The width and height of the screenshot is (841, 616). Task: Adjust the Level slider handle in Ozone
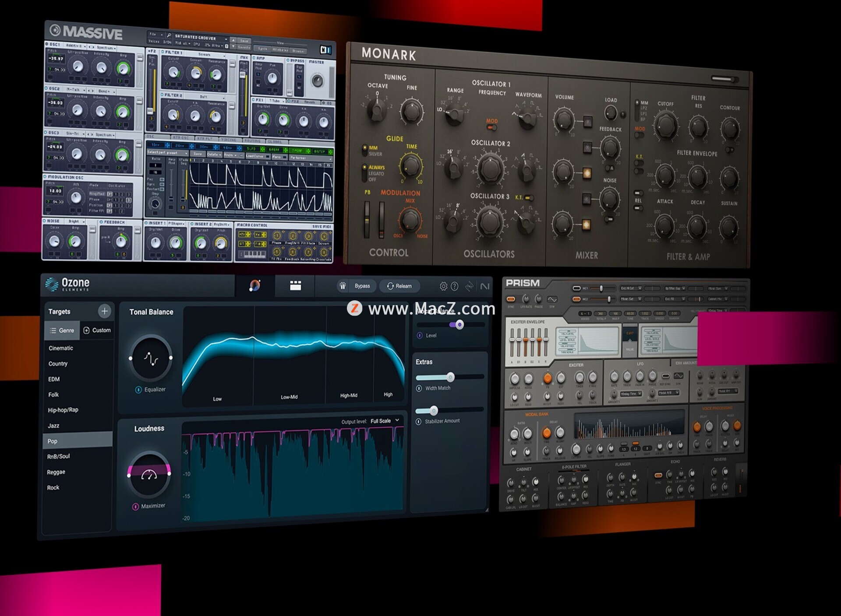coord(459,324)
